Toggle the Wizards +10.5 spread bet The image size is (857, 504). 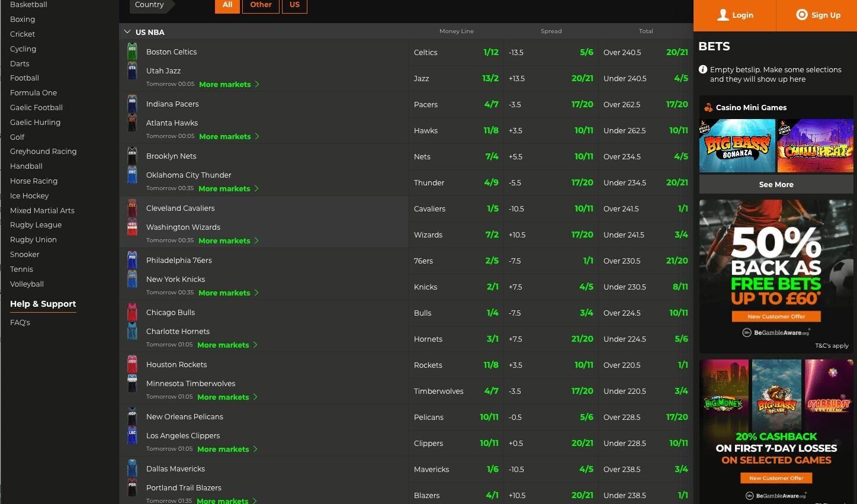pos(551,235)
